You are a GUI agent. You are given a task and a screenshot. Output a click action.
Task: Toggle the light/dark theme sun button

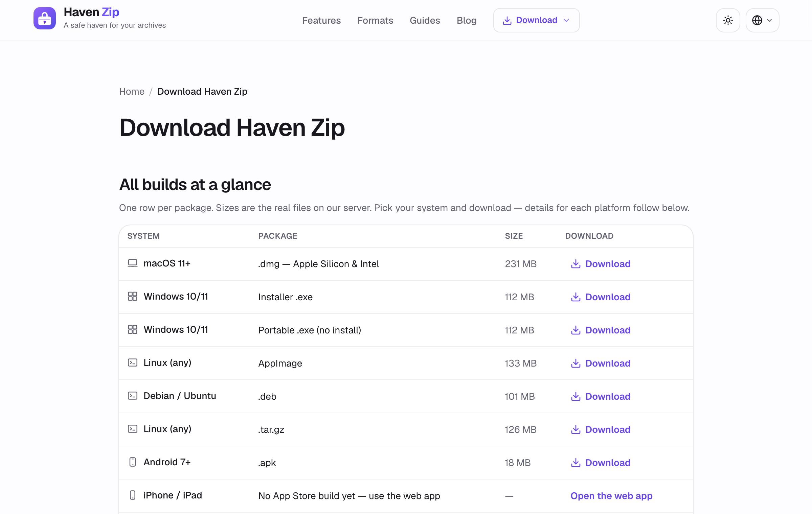[728, 20]
